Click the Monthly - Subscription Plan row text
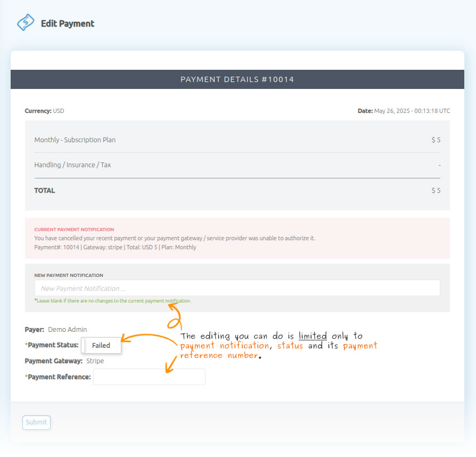The image size is (476, 457). point(75,140)
